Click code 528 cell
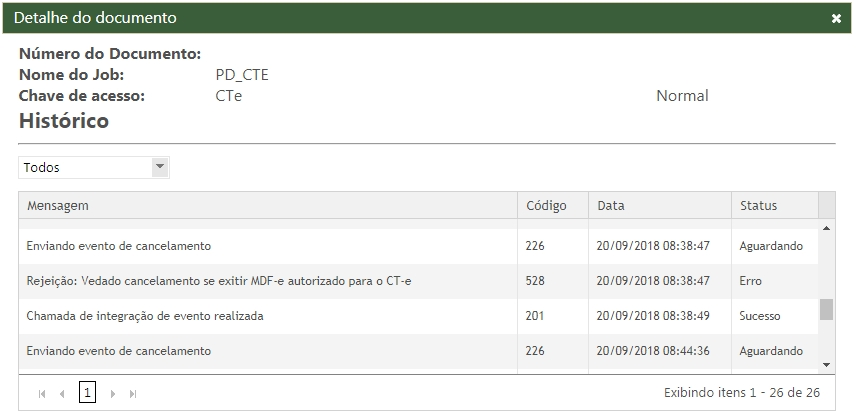Image resolution: width=856 pixels, height=414 pixels. tap(536, 281)
